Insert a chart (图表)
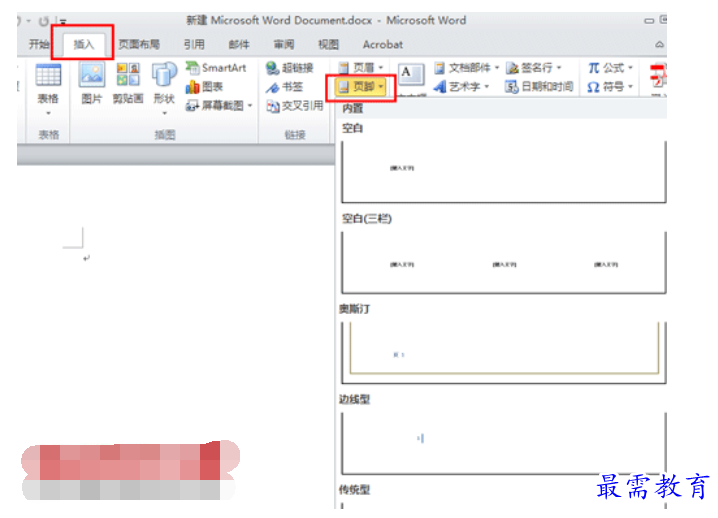 click(204, 87)
